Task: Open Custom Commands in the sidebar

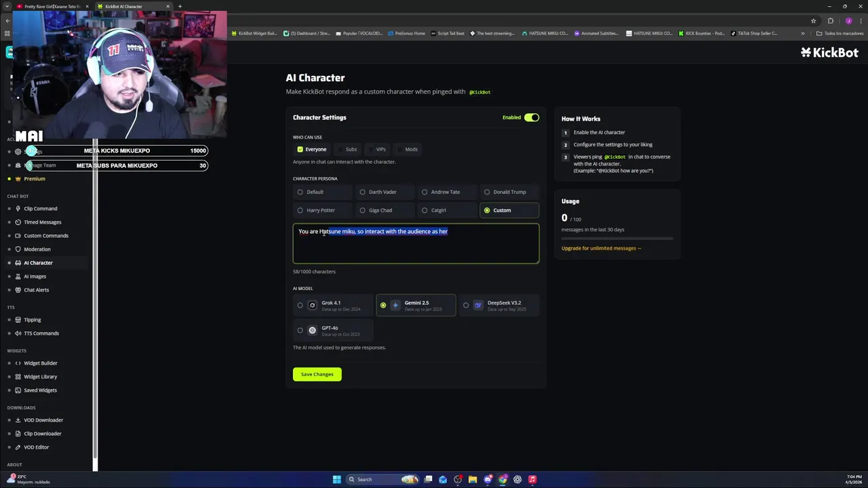Action: 45,236
